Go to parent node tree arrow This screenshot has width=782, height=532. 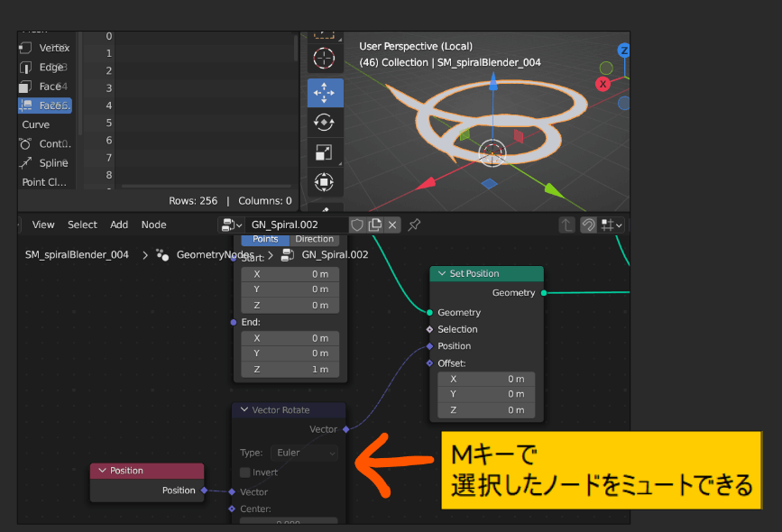click(x=566, y=225)
